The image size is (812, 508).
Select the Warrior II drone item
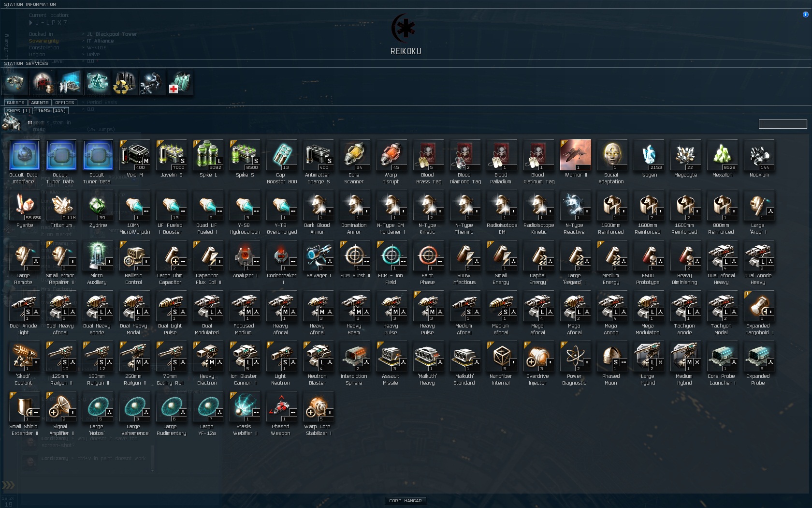(575, 162)
